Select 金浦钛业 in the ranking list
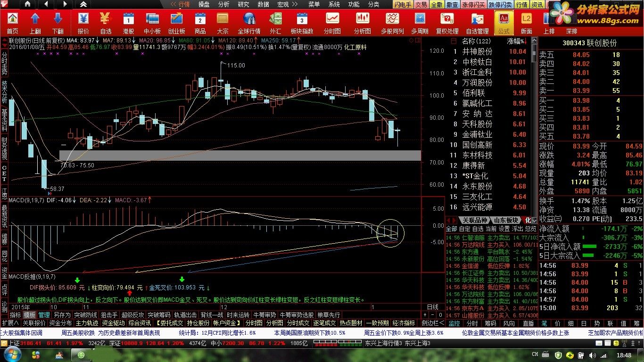The width and height of the screenshot is (644, 362). pyautogui.click(x=477, y=134)
